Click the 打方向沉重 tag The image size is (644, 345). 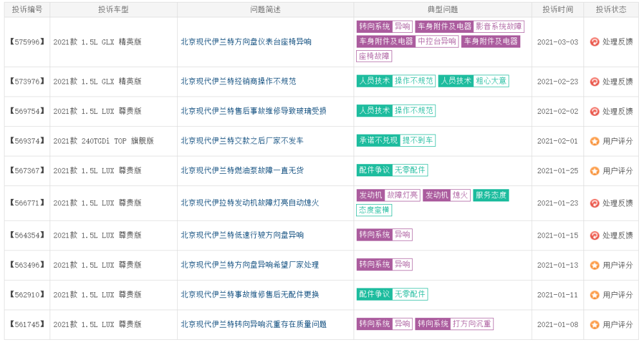(x=472, y=324)
